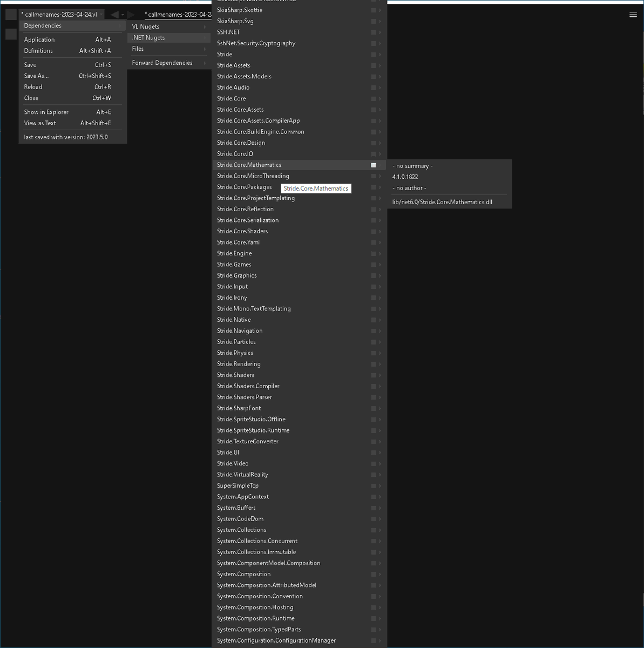This screenshot has width=644, height=648.
Task: Expand the Stride.Games row arrow
Action: point(380,265)
